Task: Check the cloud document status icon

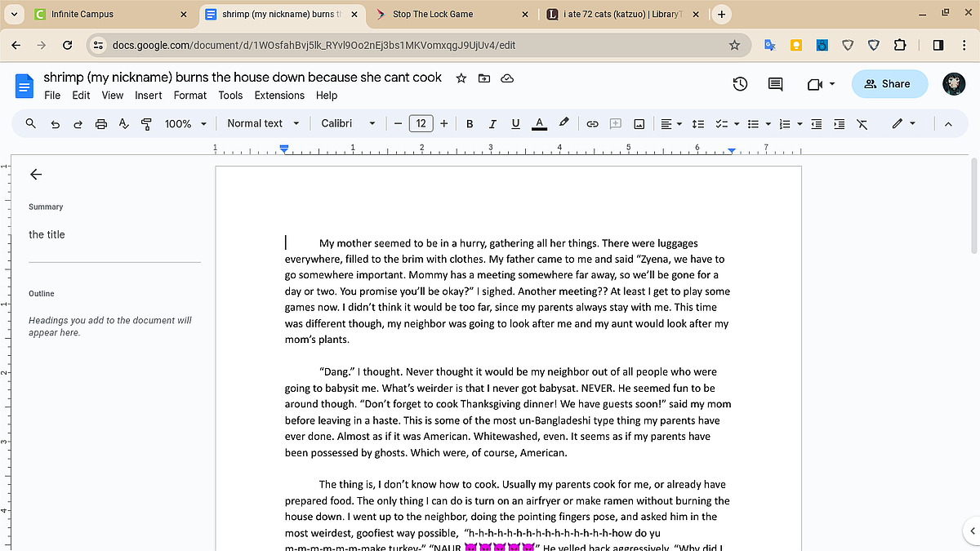Action: [507, 78]
